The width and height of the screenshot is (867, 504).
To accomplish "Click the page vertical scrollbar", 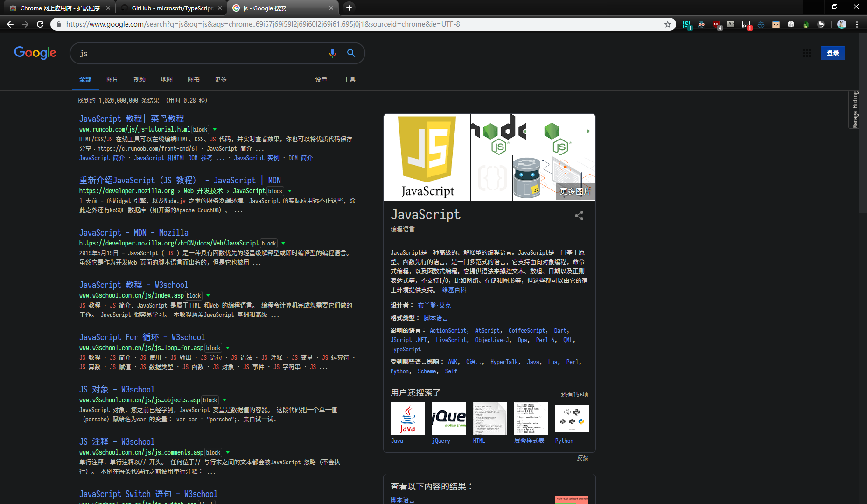I will 862,124.
